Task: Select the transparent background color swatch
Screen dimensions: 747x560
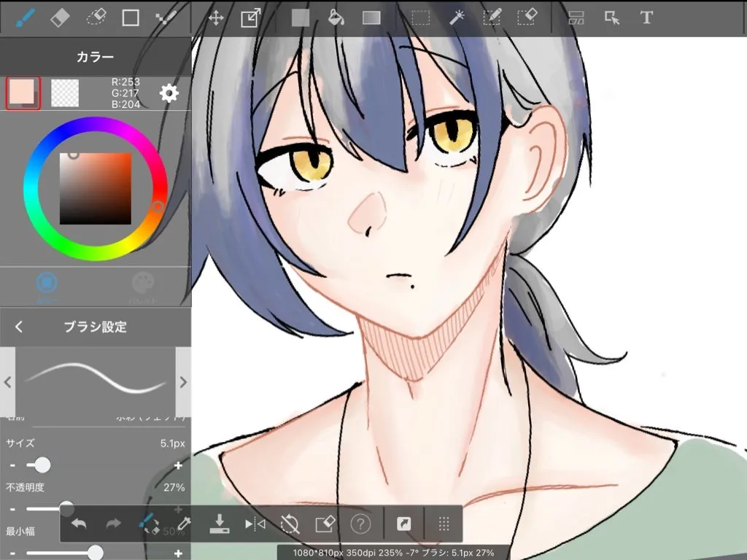Action: [65, 93]
